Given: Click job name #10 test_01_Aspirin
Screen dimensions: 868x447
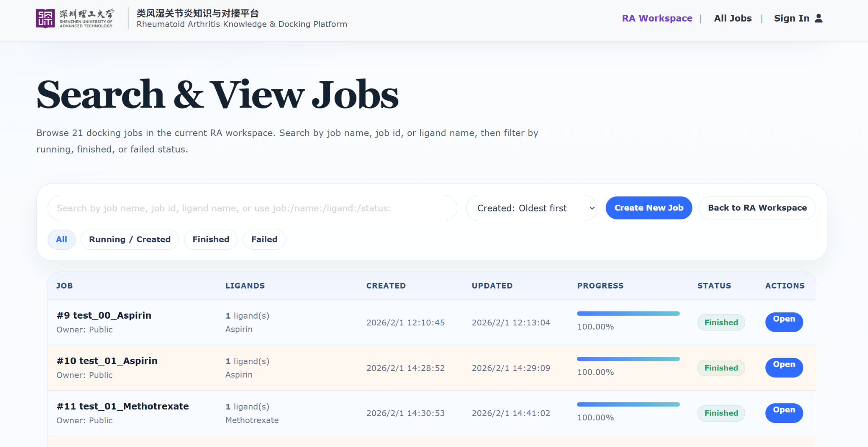Looking at the screenshot, I should (107, 361).
